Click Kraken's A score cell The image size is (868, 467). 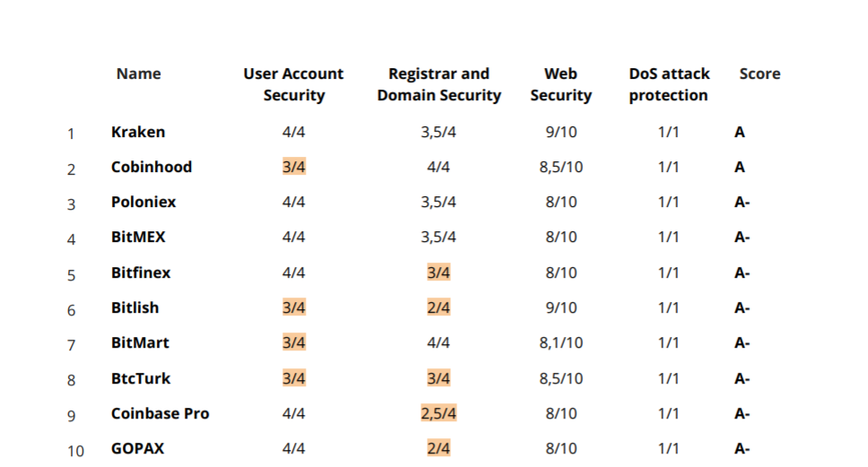(740, 132)
